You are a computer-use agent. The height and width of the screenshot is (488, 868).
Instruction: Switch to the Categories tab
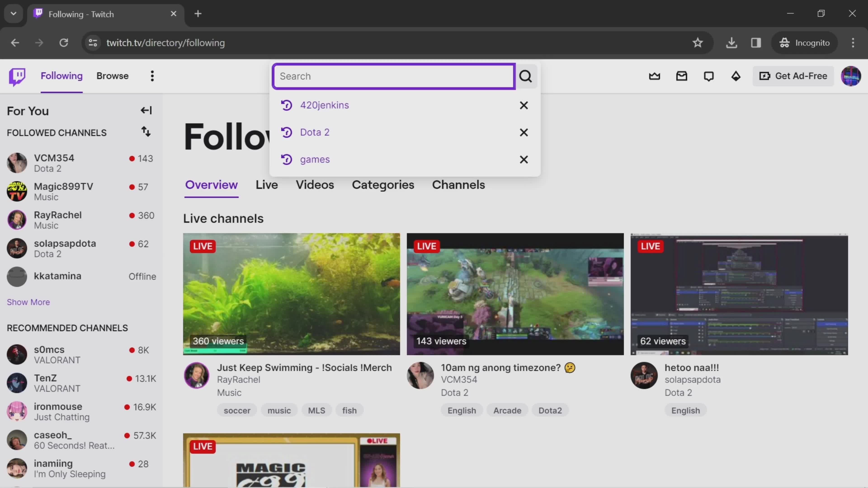click(383, 185)
